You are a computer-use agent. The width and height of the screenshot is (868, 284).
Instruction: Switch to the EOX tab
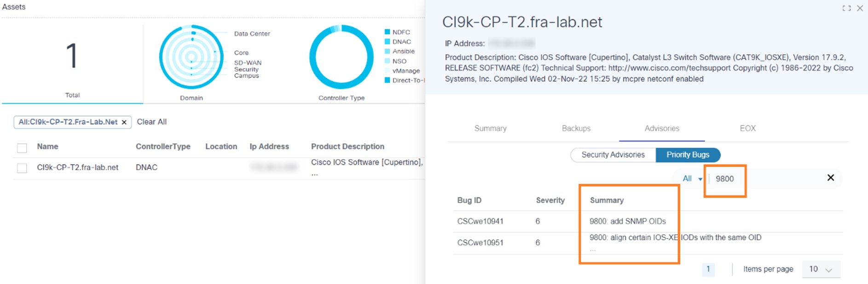747,129
